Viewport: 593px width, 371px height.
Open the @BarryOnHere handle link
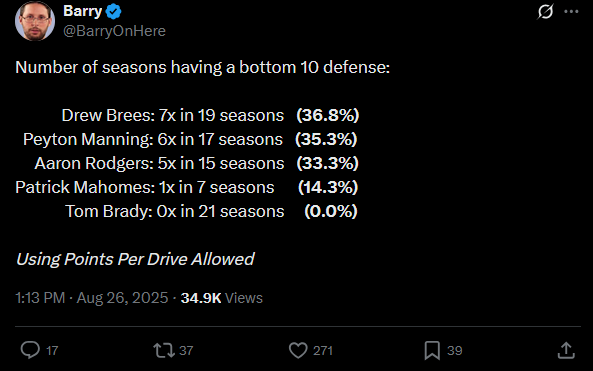point(114,31)
